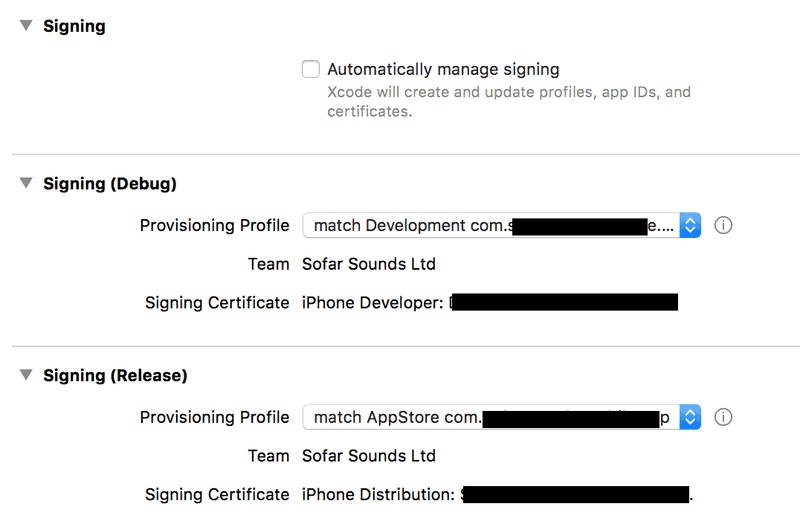Select the Debug team name Sofar Sounds Ltd
Image resolution: width=800 pixels, height=532 pixels.
tap(369, 265)
